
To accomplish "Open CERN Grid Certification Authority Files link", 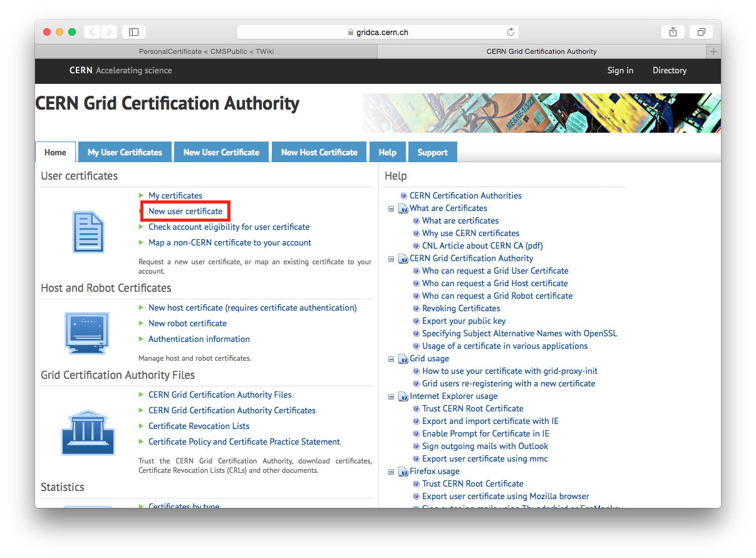I will point(220,395).
